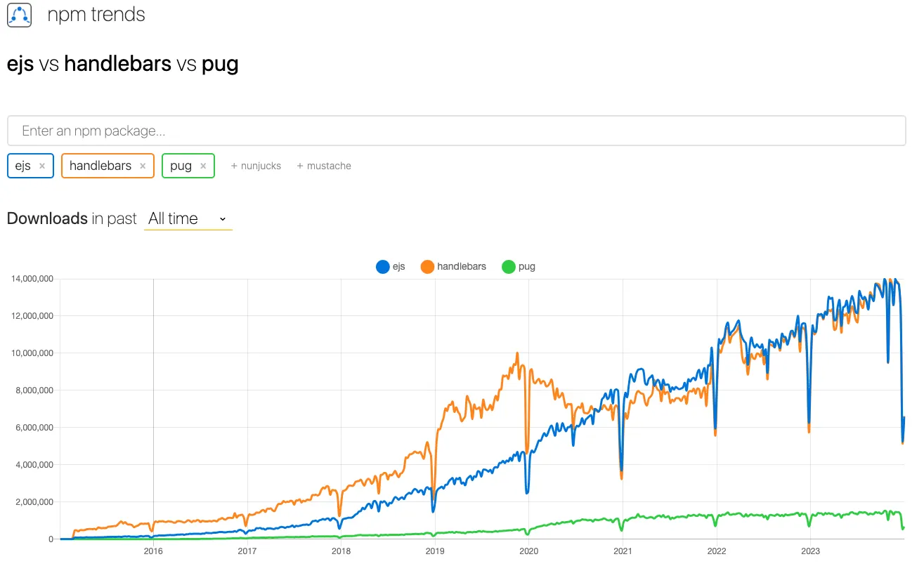Toggle ejs series via blue legend circle
The height and width of the screenshot is (578, 924).
(x=383, y=267)
